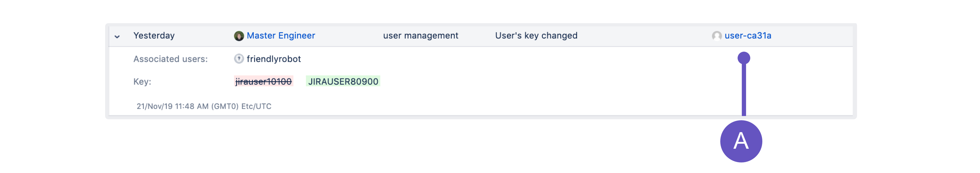Collapse the audit row chevron
This screenshot has height=173, width=980.
click(117, 37)
